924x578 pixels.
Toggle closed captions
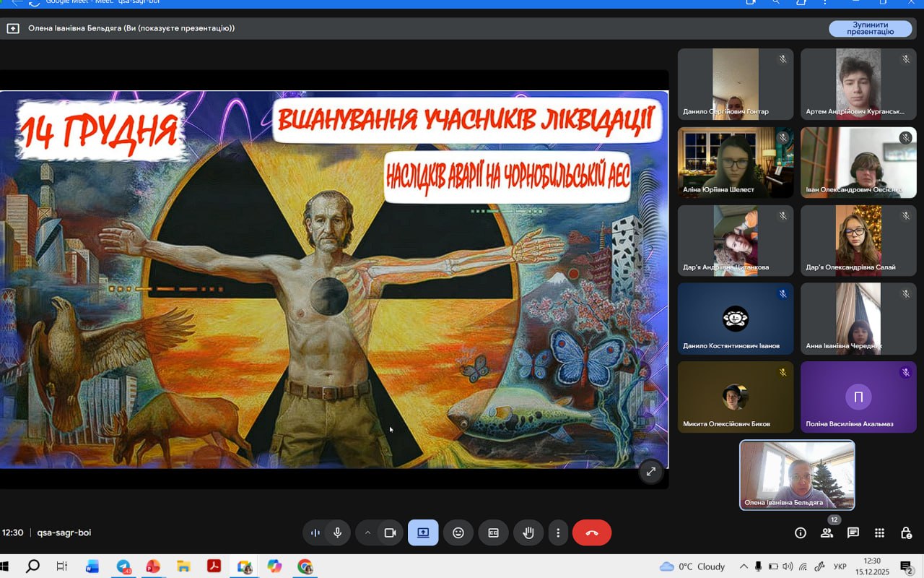(494, 533)
